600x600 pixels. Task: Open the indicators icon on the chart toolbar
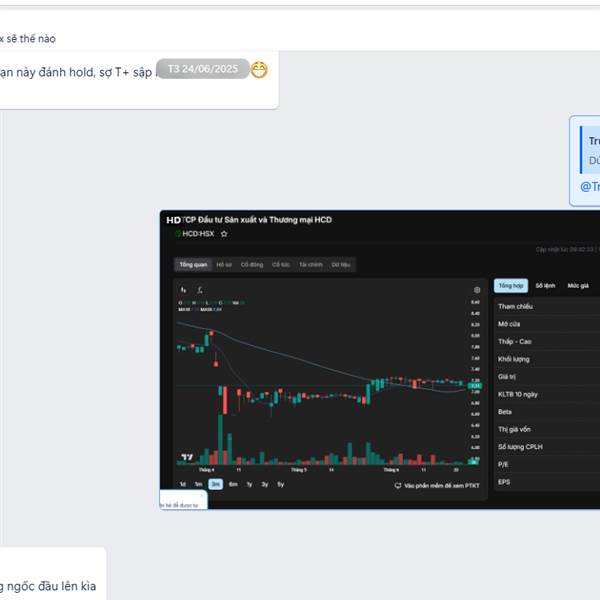[200, 290]
